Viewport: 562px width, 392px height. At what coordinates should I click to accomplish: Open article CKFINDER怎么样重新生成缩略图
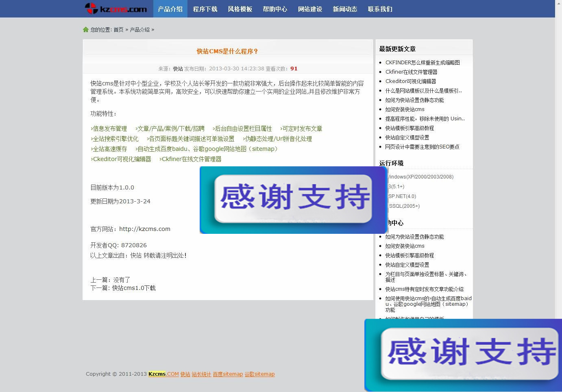[x=423, y=63]
